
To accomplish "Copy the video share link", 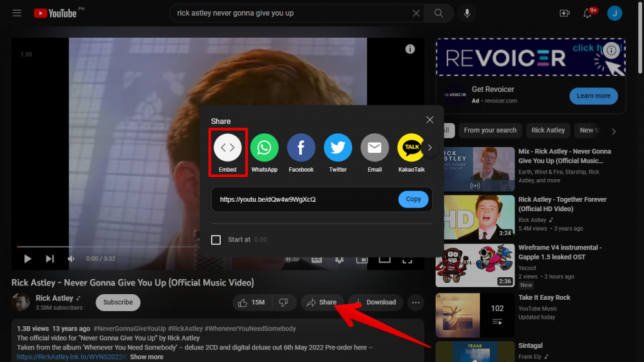I will click(x=413, y=199).
